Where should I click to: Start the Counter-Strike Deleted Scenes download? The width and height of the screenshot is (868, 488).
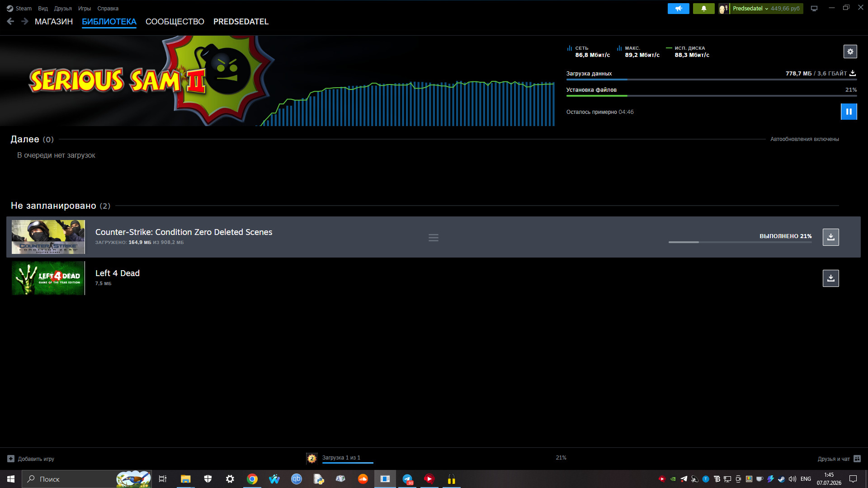(x=831, y=237)
